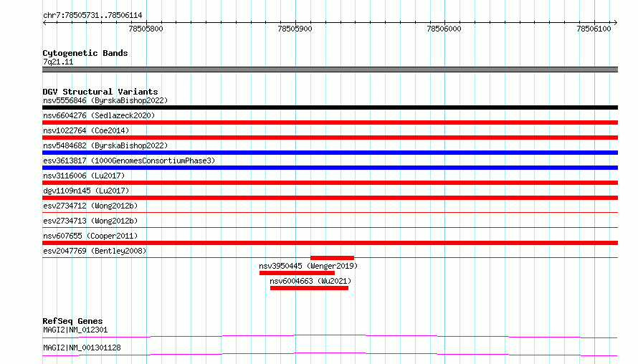Click the thick red segment of esv2047769
This screenshot has width=638, height=364.
point(332,258)
